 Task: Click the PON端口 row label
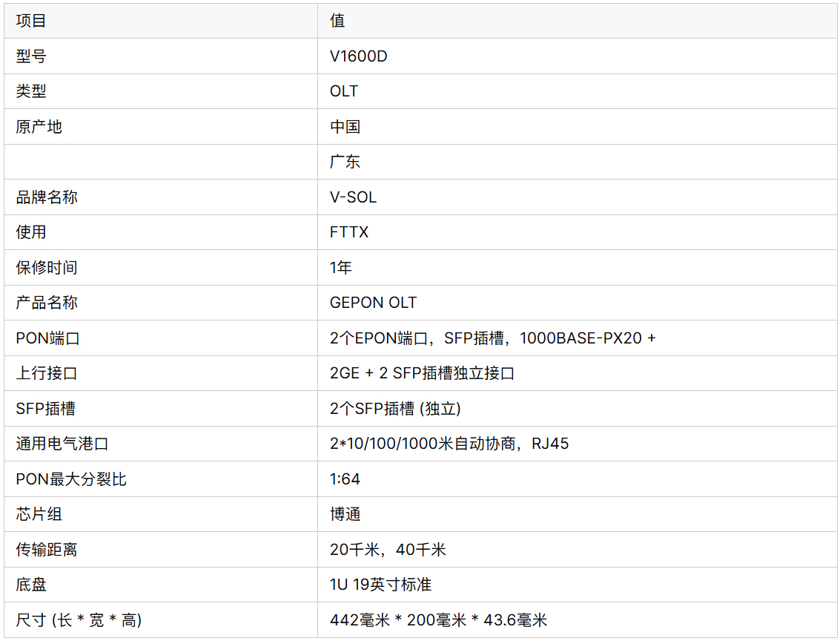(x=47, y=338)
